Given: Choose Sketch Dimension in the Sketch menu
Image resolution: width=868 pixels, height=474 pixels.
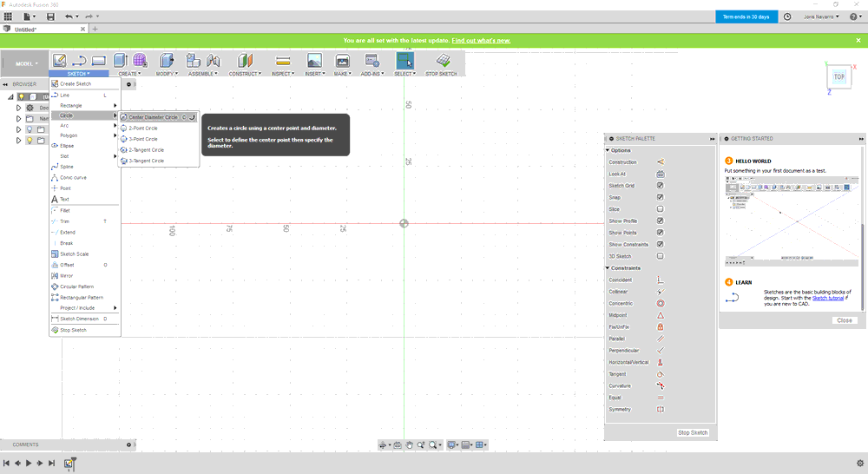Looking at the screenshot, I should [84, 319].
